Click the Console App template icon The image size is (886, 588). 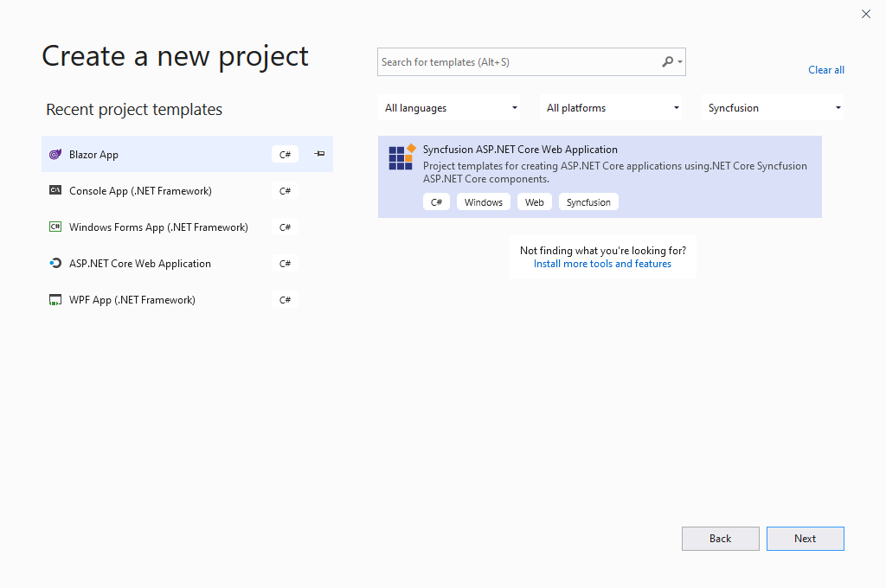(55, 190)
